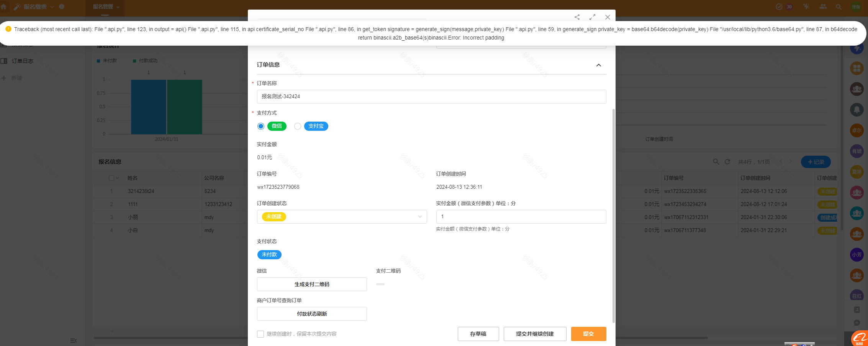This screenshot has width=868, height=346.
Task: Select the 支付宝 payment radio button
Action: point(298,126)
